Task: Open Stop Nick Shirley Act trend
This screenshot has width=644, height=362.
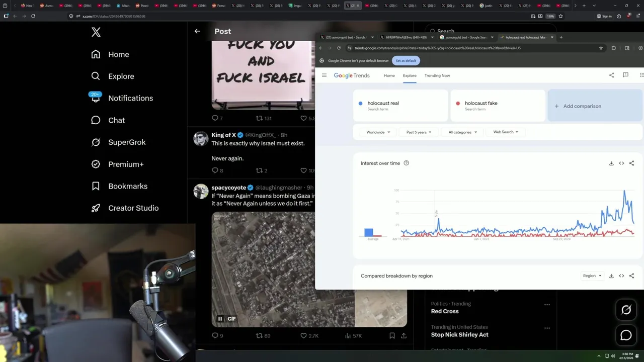Action: click(459, 334)
